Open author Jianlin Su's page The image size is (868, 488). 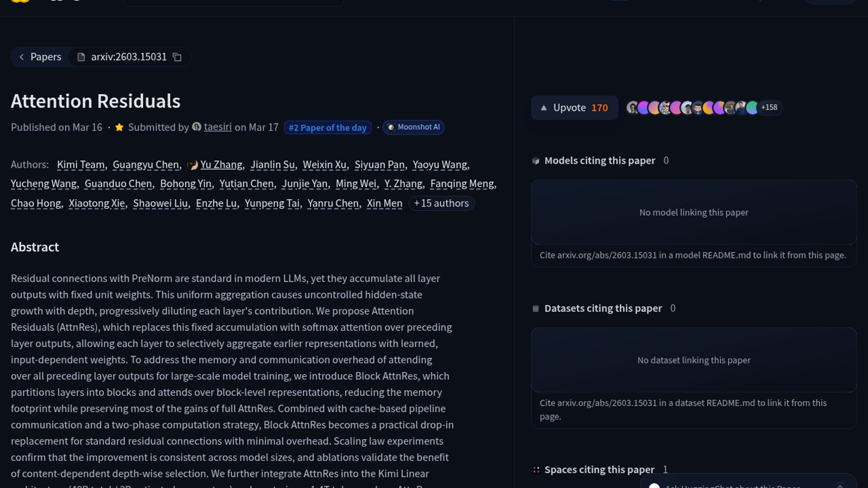click(272, 165)
